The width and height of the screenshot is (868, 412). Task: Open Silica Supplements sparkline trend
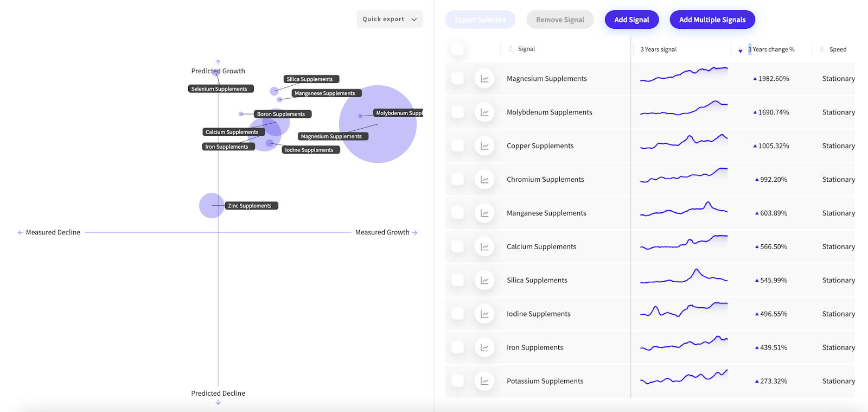(684, 276)
